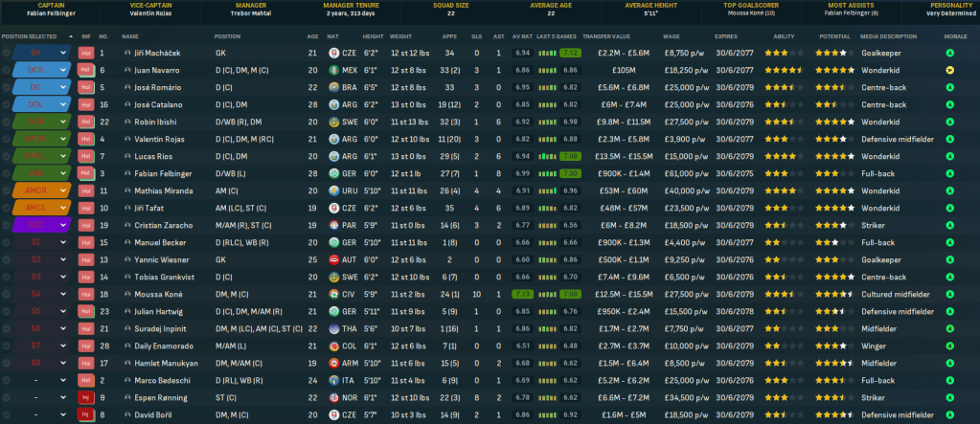Tick the selection circle for David Bořil
The height and width of the screenshot is (424, 980).
7,413
